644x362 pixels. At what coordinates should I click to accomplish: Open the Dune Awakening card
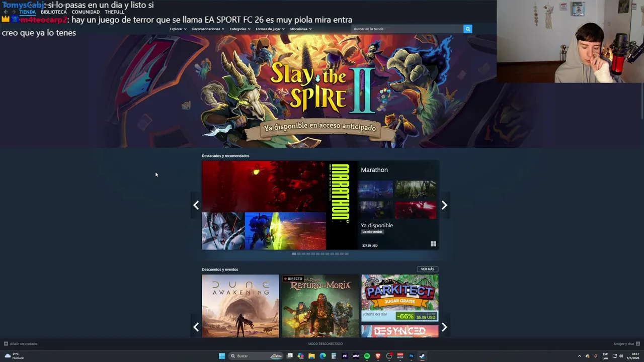[240, 306]
